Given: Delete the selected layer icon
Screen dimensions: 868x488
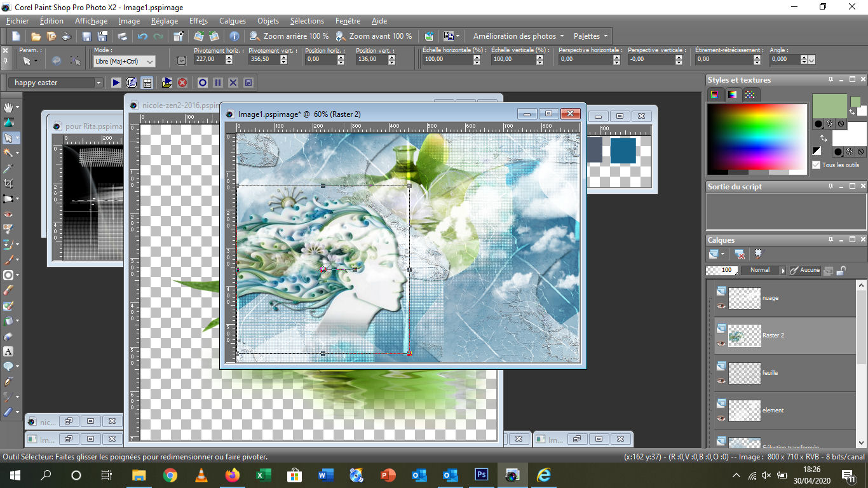Looking at the screenshot, I should (740, 254).
